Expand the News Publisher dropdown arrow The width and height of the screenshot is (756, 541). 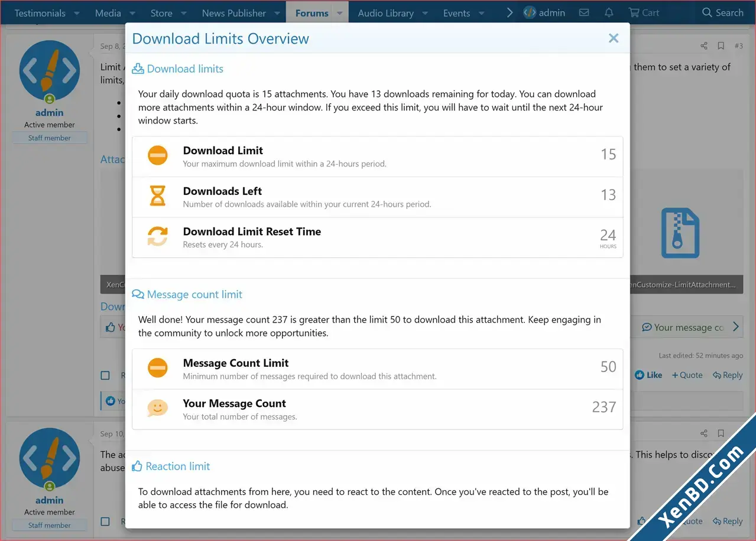277,13
